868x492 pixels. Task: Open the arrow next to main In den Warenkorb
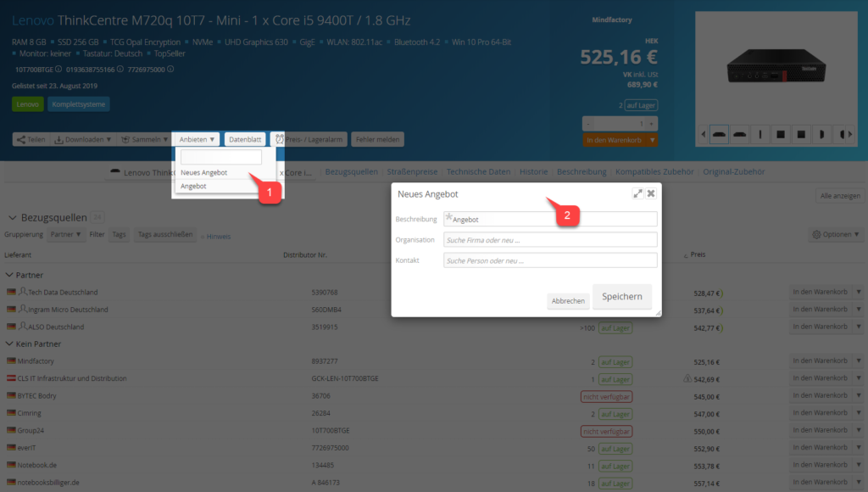[652, 140]
